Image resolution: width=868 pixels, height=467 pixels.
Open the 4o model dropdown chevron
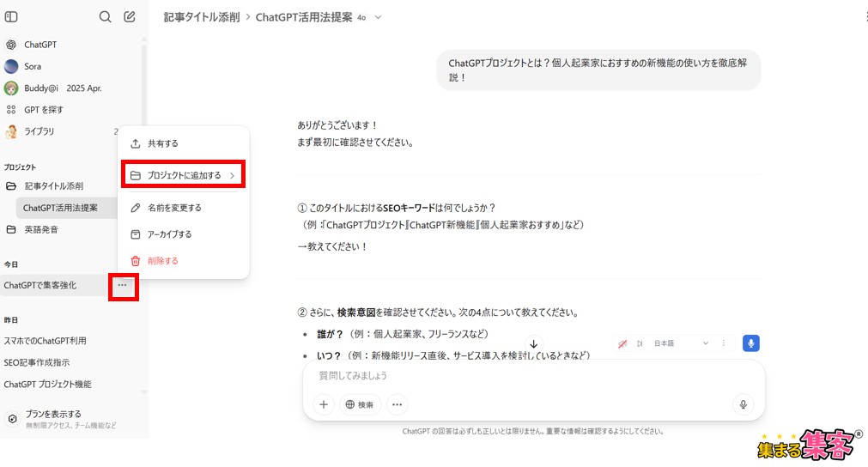click(x=378, y=18)
